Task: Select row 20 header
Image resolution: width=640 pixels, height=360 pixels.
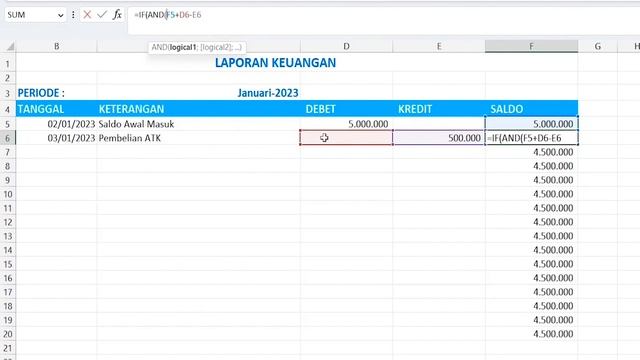Action: (x=8, y=334)
